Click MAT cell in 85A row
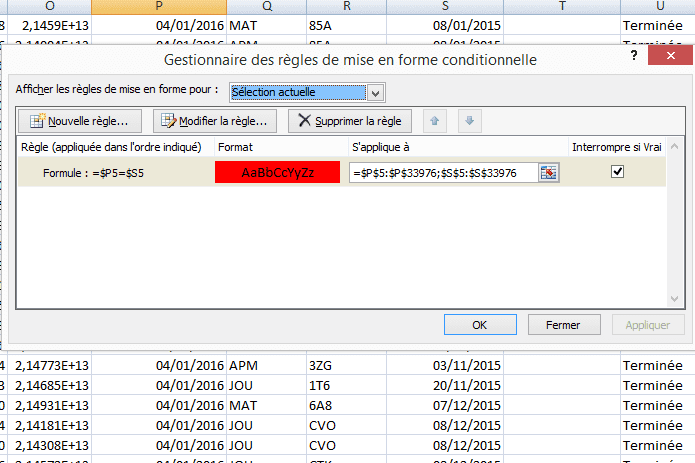 (x=267, y=25)
